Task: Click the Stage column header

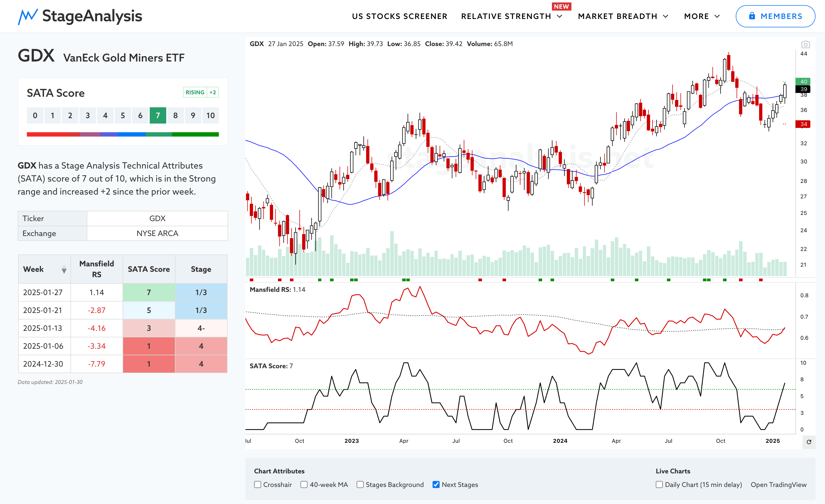Action: [x=201, y=269]
